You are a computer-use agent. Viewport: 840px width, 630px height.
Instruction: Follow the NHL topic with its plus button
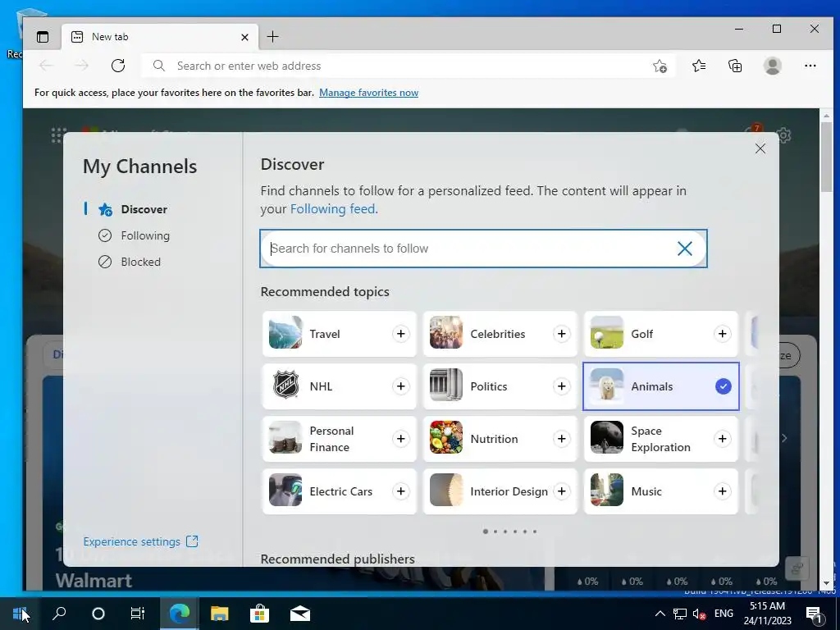click(x=400, y=386)
